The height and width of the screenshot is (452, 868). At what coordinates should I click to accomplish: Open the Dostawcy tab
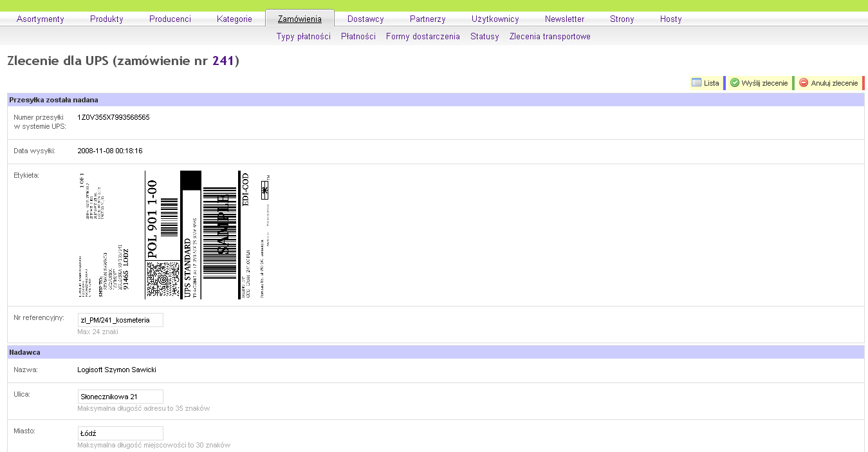click(365, 19)
